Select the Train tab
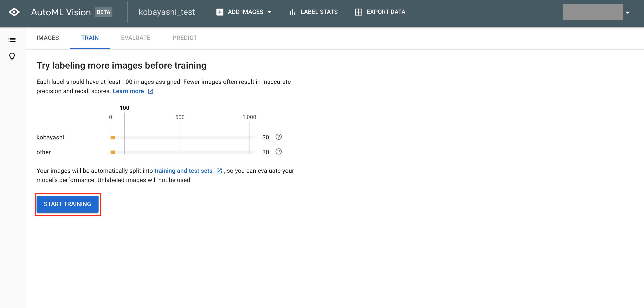Viewport: 644px width, 308px height. pyautogui.click(x=90, y=38)
